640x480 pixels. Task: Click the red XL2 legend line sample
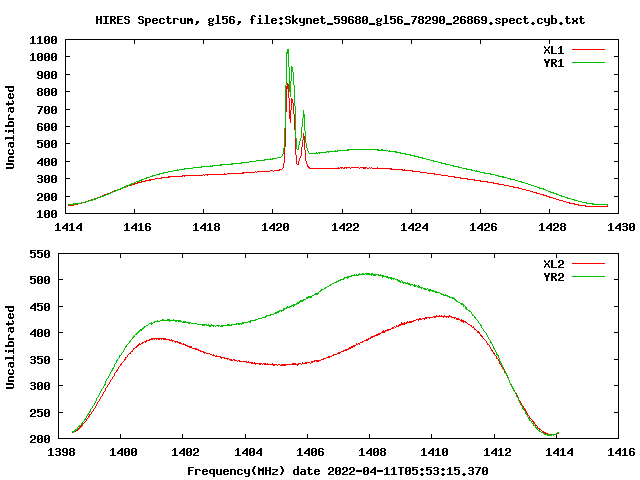point(588,264)
